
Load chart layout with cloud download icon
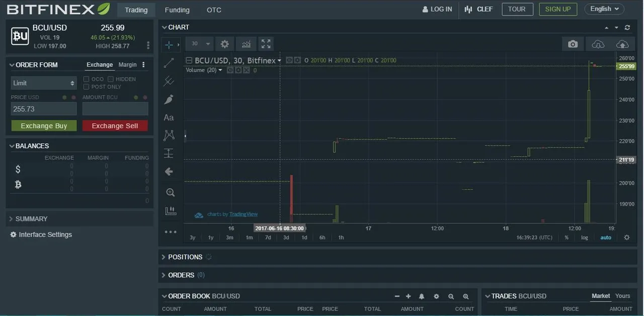[598, 44]
